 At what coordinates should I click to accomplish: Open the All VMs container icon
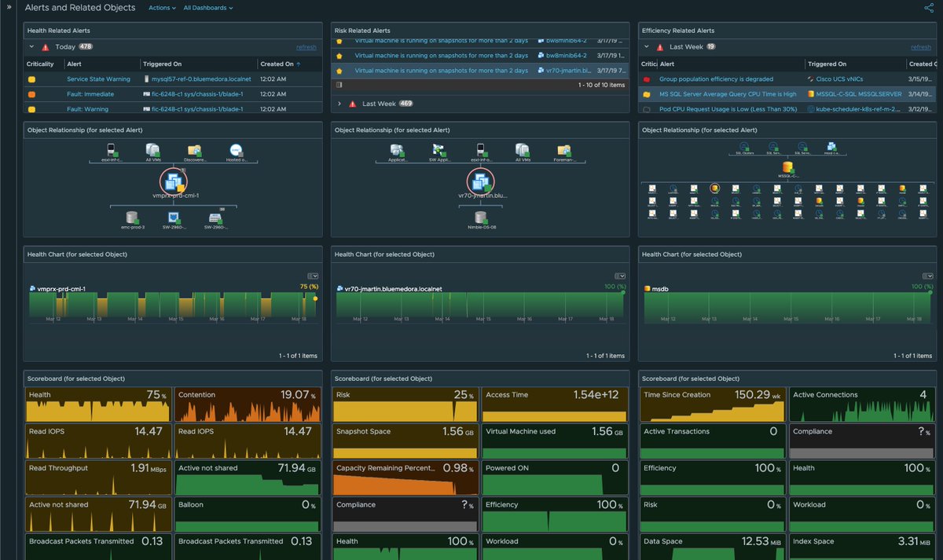click(152, 149)
